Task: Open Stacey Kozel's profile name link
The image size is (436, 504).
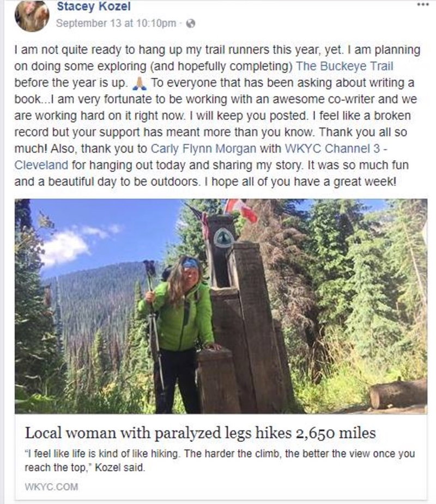Action: [x=94, y=6]
